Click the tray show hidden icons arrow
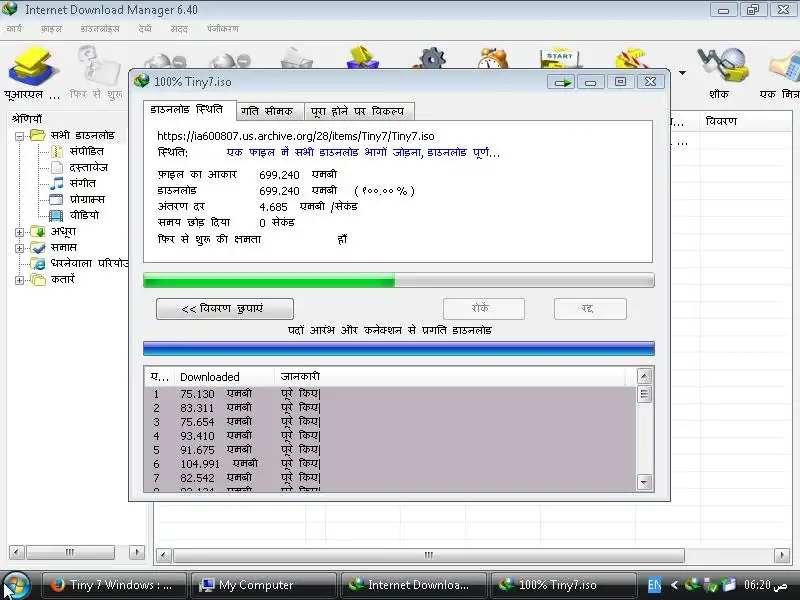Image resolution: width=800 pixels, height=600 pixels. click(x=674, y=585)
